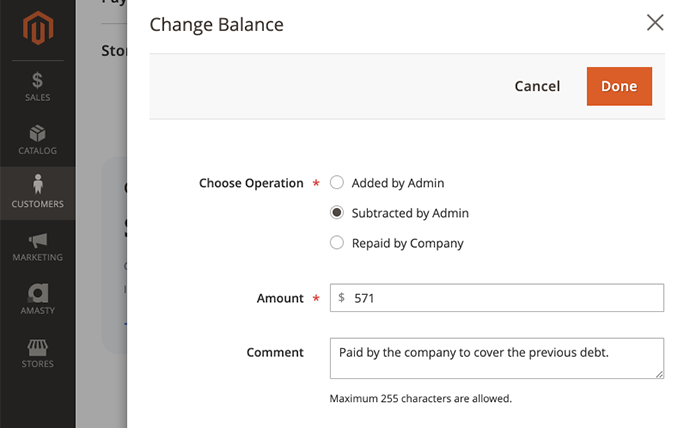This screenshot has width=684, height=428.
Task: Click the Cancel button
Action: coord(537,86)
